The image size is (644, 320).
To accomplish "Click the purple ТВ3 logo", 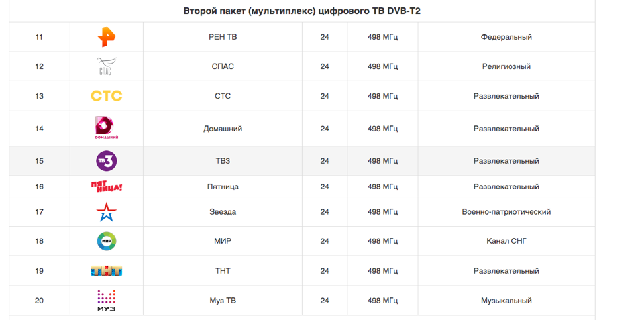I will pyautogui.click(x=107, y=160).
